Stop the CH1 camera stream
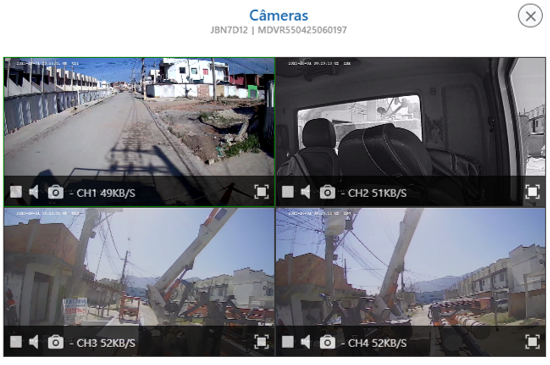The image size is (550, 365). click(x=16, y=192)
